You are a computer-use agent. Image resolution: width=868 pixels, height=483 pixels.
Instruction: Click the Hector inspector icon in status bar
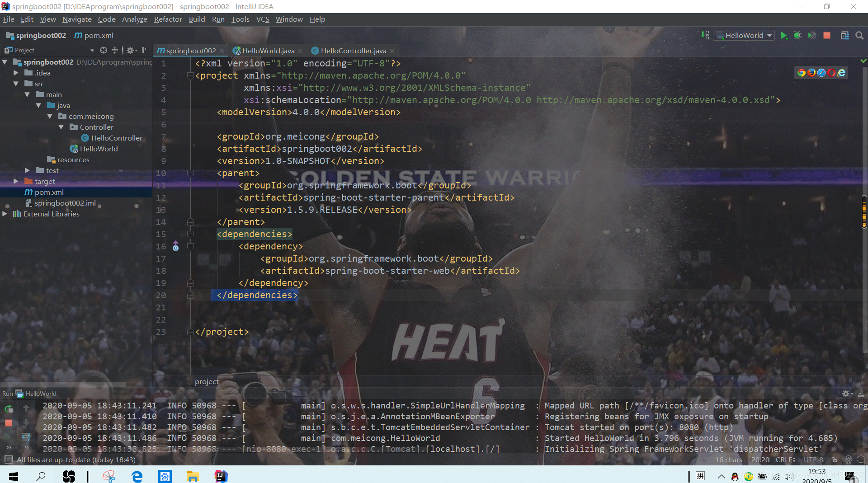pos(849,460)
